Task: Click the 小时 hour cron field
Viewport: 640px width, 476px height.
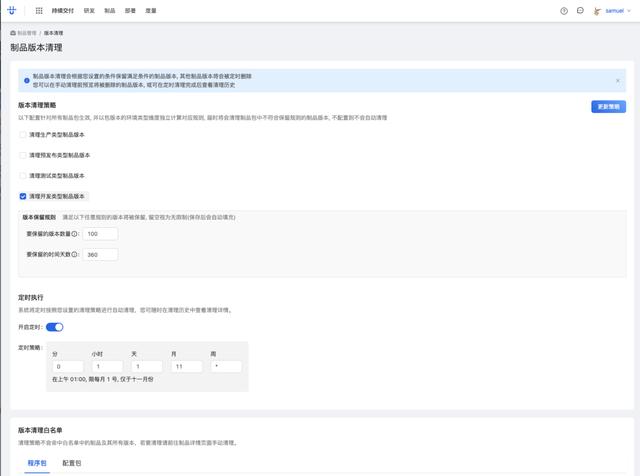Action: (107, 367)
